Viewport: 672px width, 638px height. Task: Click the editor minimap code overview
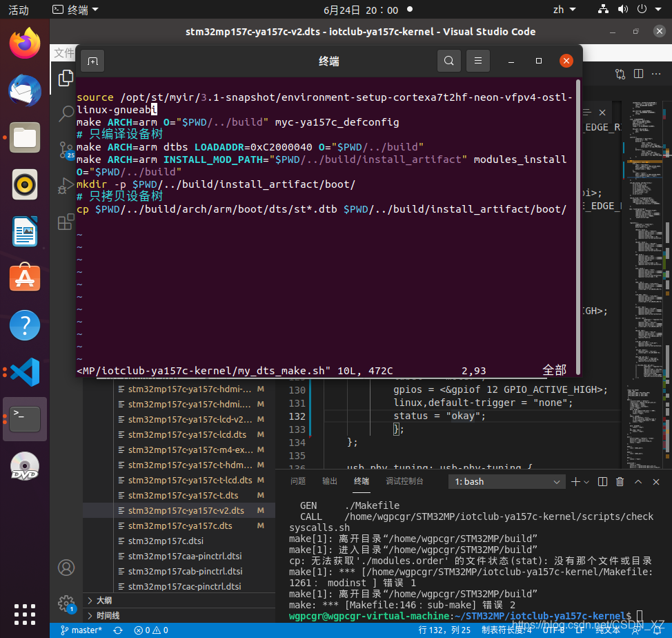[x=645, y=285]
